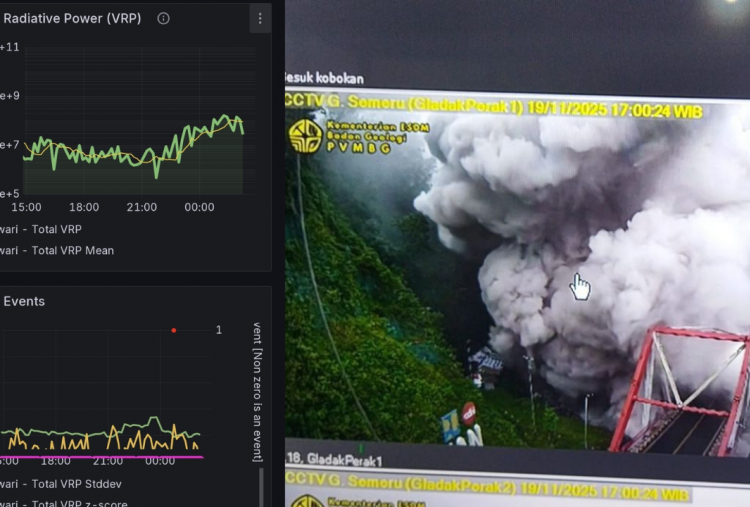Click the 18:00 tick on the Events chart
Screen dimensions: 750x507
(x=55, y=461)
